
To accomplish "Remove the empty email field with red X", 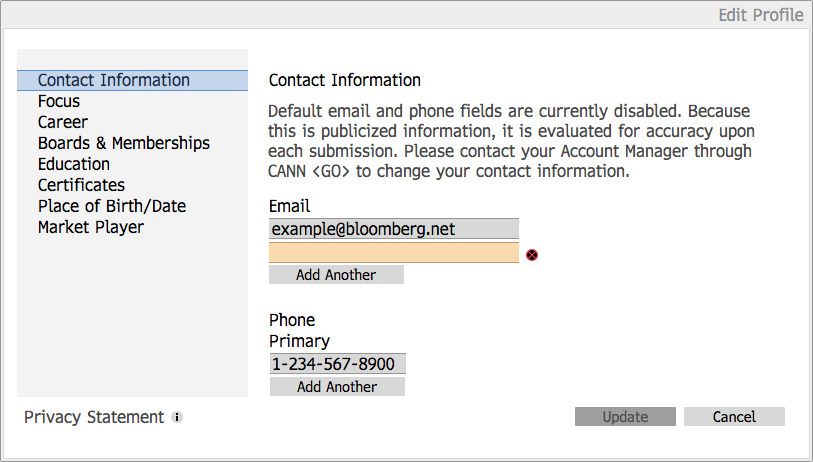I will tap(532, 255).
